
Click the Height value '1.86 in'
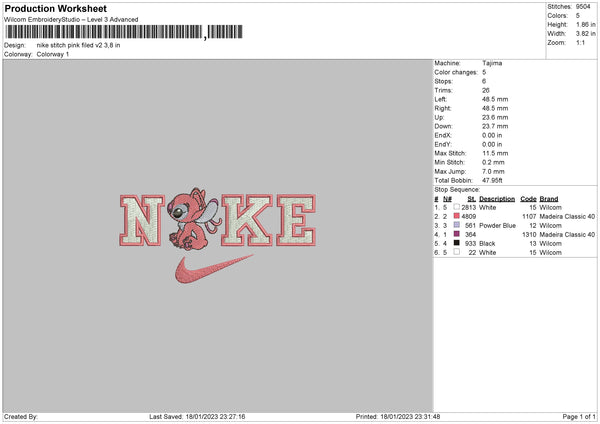pyautogui.click(x=585, y=24)
